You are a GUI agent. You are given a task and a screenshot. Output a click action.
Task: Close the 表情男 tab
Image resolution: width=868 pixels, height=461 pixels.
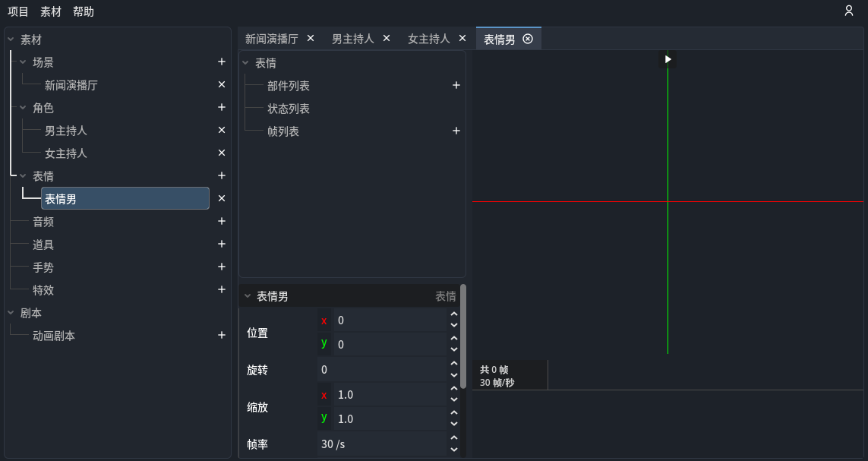(x=528, y=39)
